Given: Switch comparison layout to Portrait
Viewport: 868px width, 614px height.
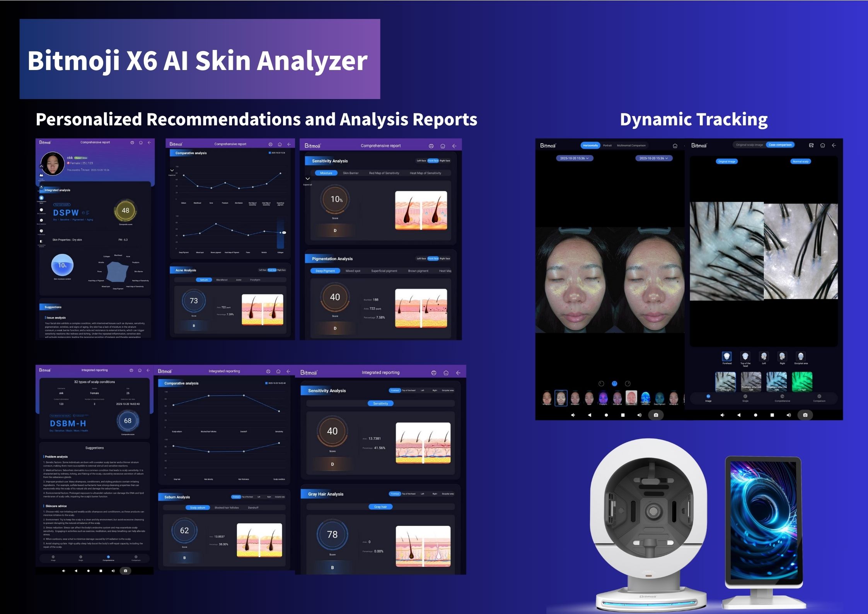Looking at the screenshot, I should tap(607, 145).
